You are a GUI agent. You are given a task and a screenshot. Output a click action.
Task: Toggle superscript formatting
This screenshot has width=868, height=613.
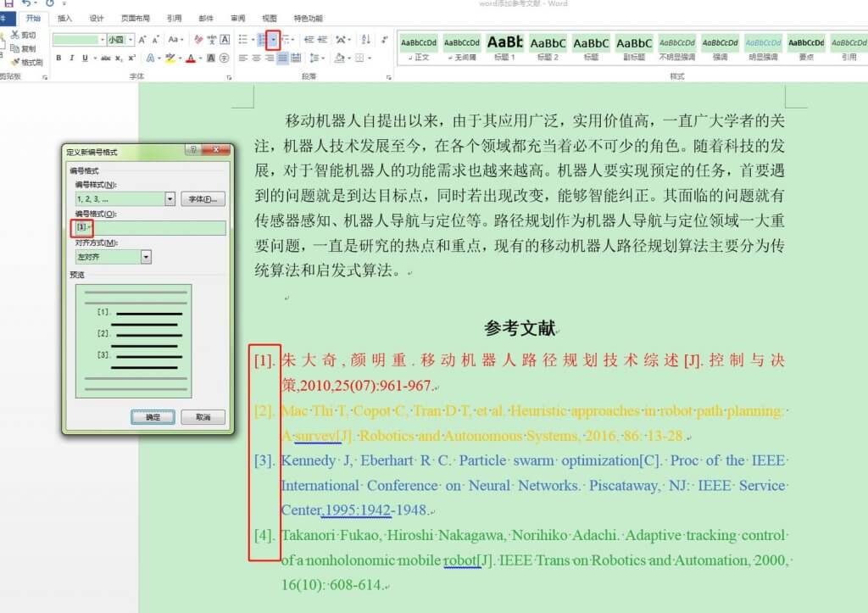coord(131,58)
